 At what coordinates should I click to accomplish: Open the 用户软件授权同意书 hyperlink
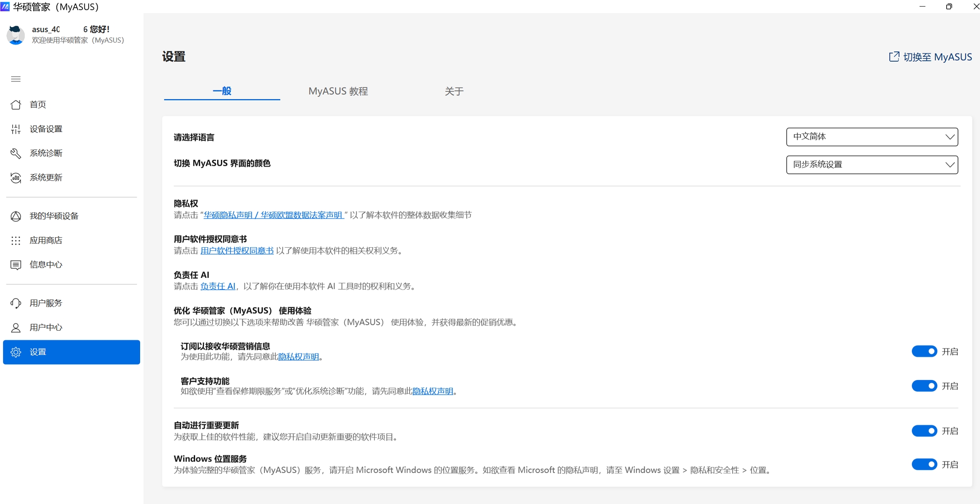point(237,251)
